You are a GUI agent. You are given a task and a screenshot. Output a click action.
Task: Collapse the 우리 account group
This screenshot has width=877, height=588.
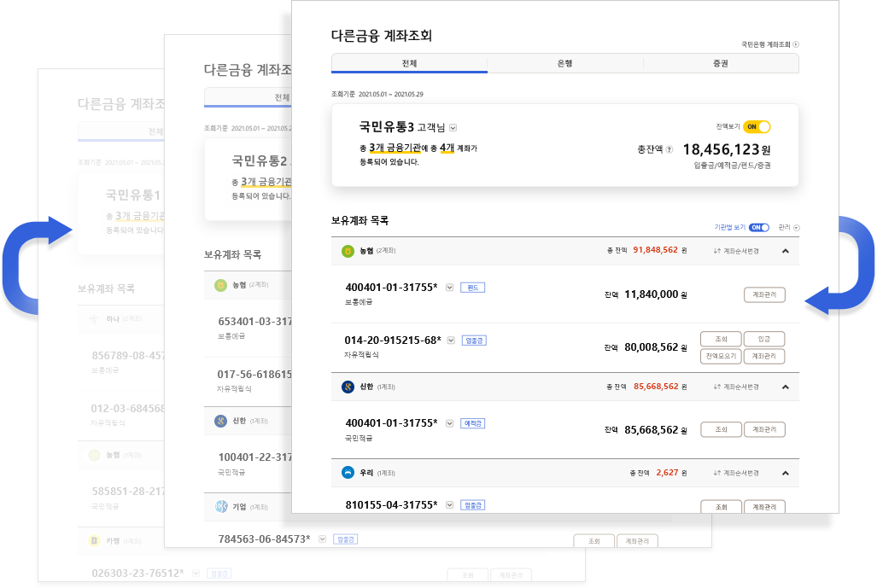coord(786,473)
